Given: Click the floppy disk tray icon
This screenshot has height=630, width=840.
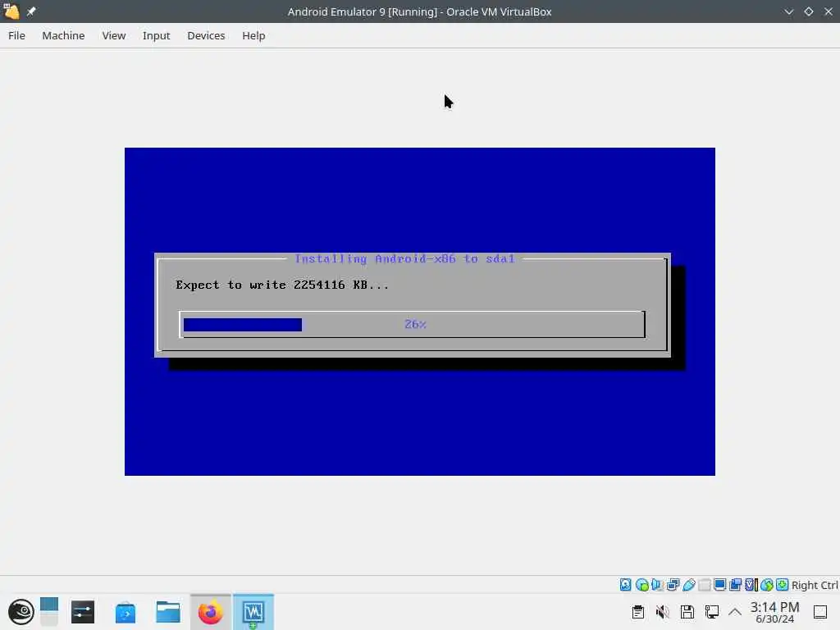Looking at the screenshot, I should point(687,612).
